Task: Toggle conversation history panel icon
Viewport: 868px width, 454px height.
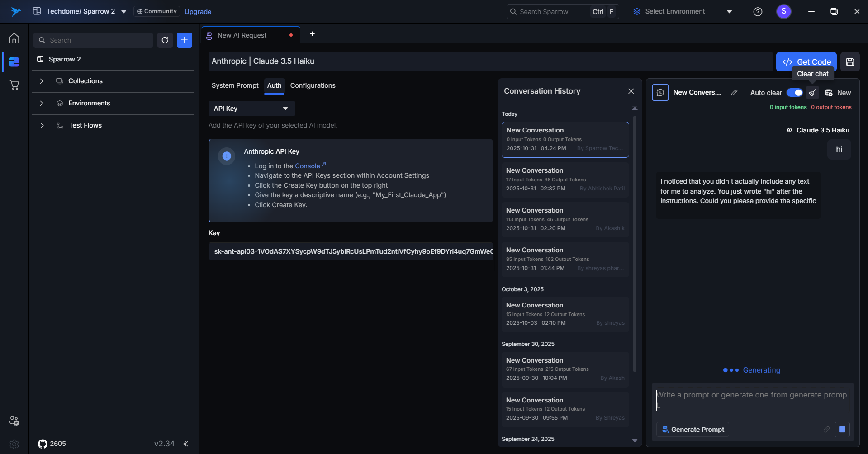Action: 660,93
